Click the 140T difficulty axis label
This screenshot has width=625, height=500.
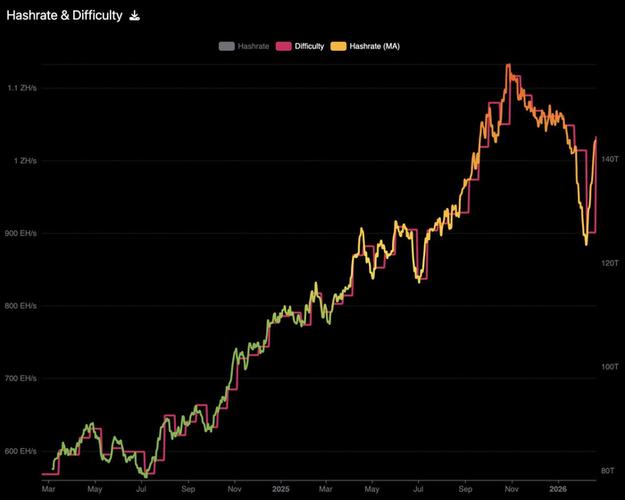point(610,159)
